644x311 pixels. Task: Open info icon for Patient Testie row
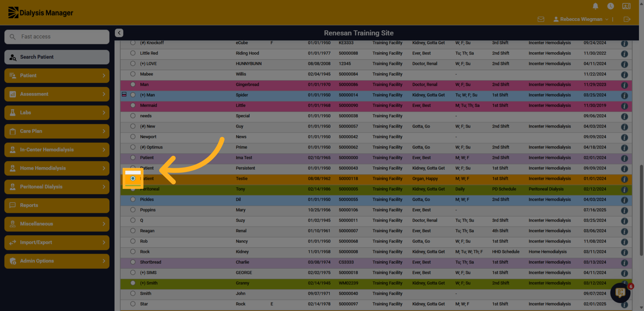point(624,179)
